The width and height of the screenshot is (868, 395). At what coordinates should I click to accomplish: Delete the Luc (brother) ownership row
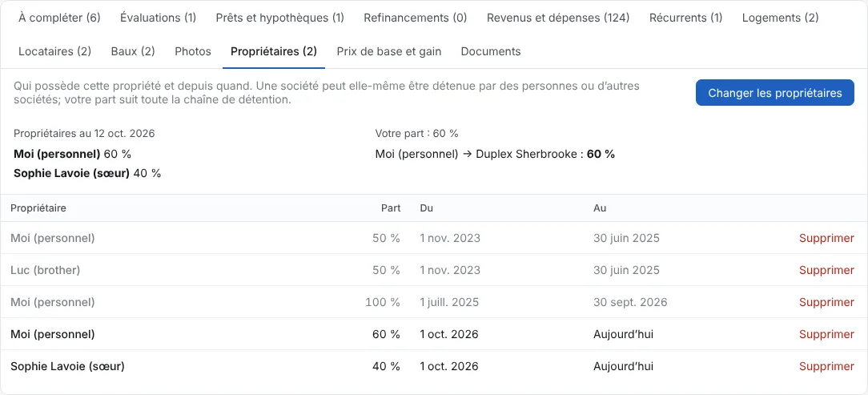coord(826,270)
